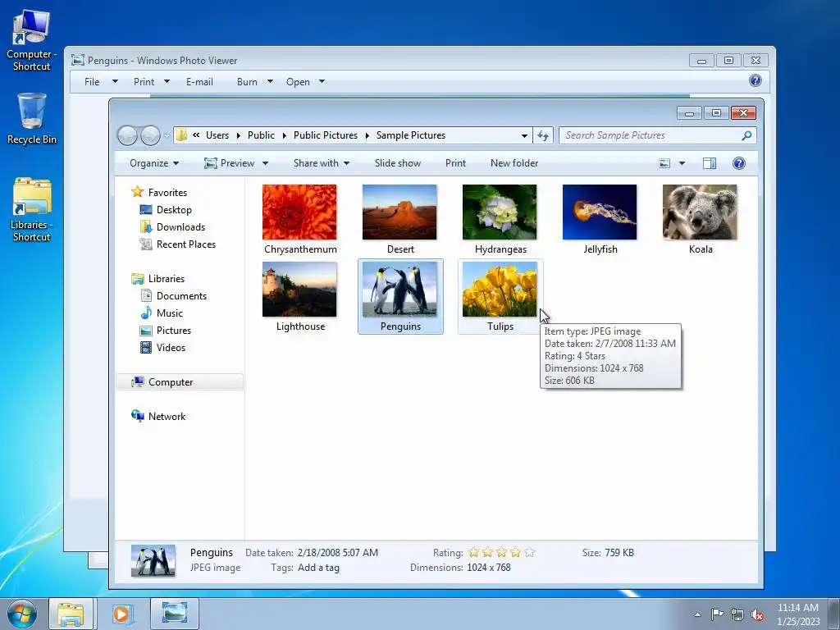Select Libraries in navigation pane
840x630 pixels.
[166, 279]
